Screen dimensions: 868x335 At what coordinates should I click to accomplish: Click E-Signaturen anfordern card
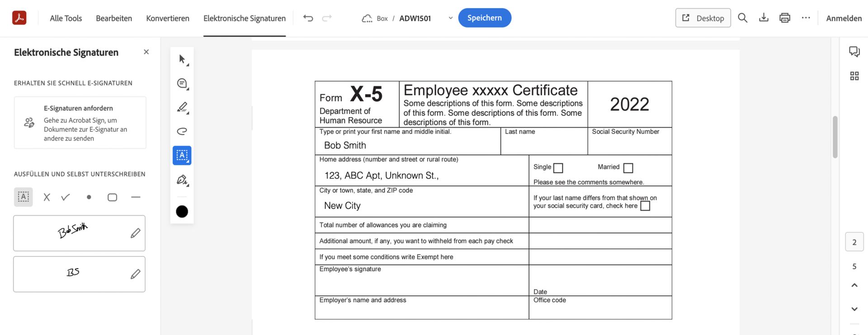80,123
